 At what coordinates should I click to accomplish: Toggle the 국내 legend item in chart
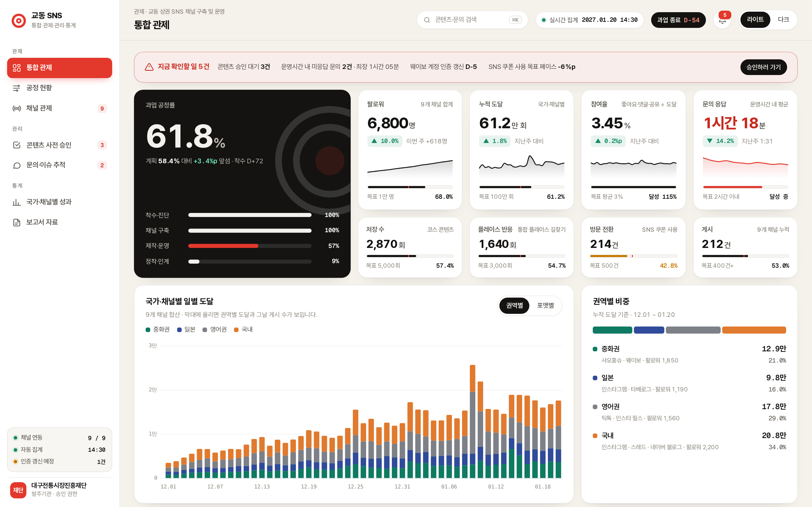pyautogui.click(x=243, y=330)
